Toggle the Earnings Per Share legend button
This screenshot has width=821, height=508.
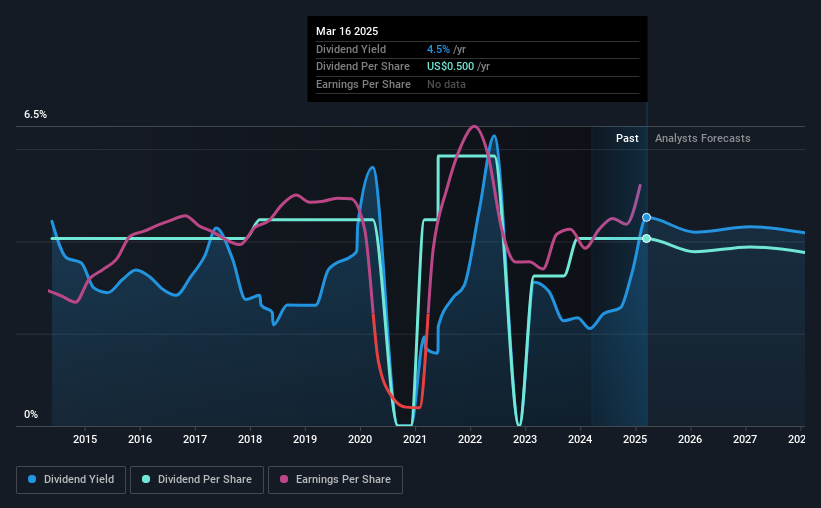335,480
